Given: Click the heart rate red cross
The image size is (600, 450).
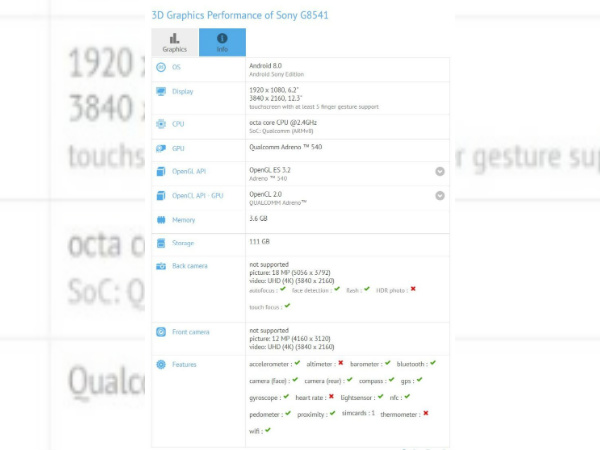Looking at the screenshot, I should (x=331, y=396).
